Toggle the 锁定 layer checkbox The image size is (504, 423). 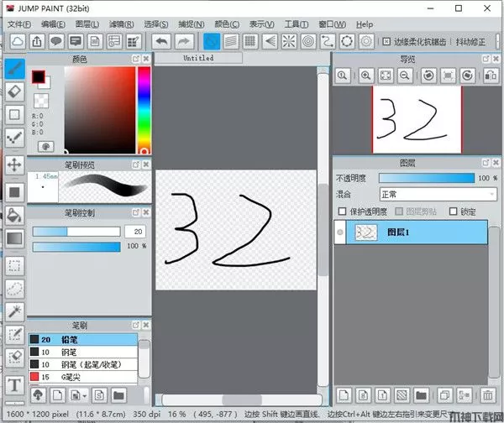(453, 211)
